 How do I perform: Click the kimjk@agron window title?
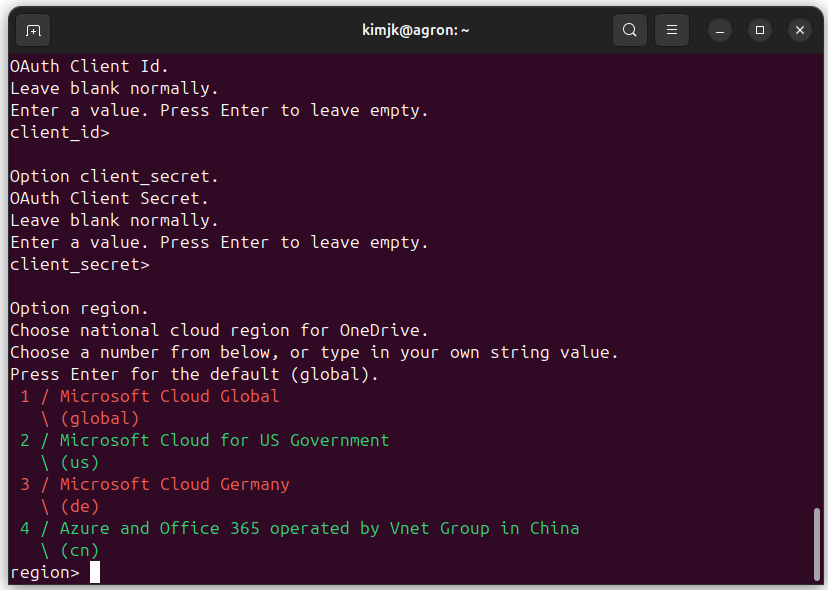(415, 30)
